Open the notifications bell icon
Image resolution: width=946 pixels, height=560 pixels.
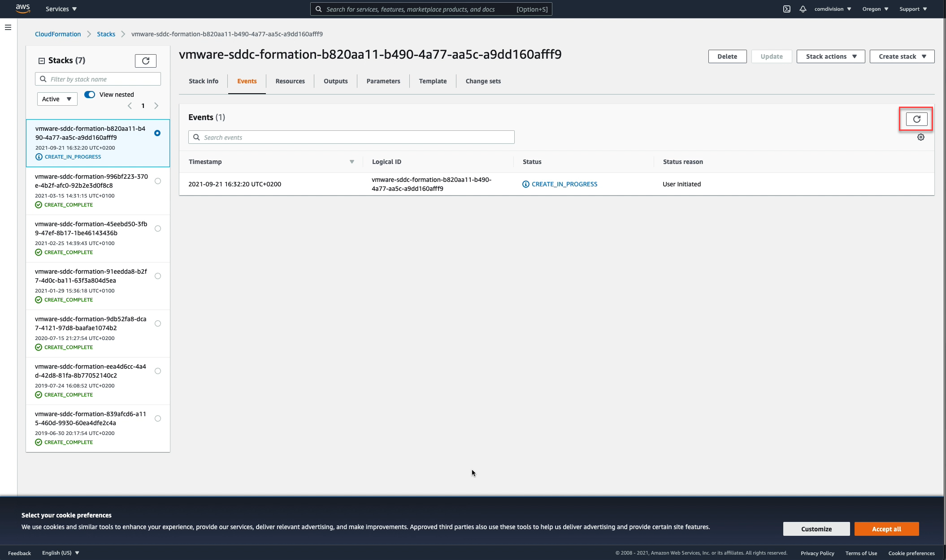[803, 9]
